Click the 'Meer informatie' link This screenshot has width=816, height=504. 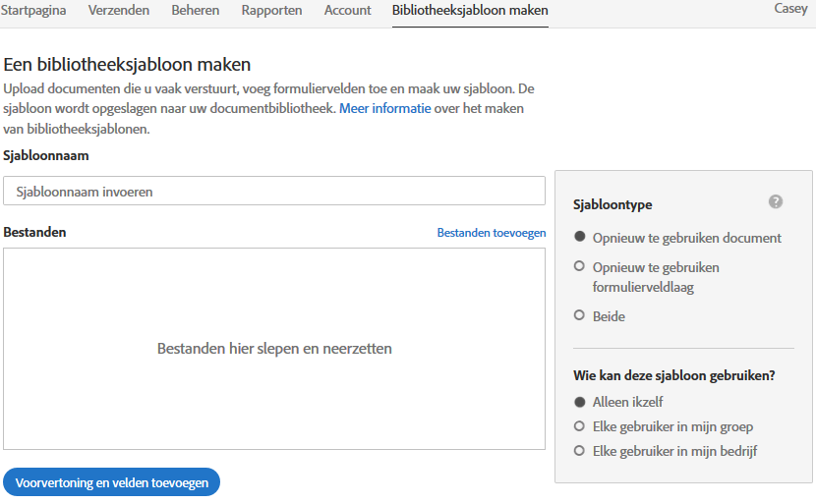click(x=385, y=108)
